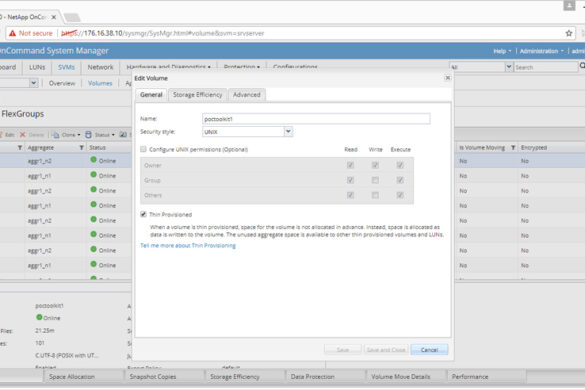Open the SVM selector dropdown left of Overview
Screen dimensions: 585x390
34,83
